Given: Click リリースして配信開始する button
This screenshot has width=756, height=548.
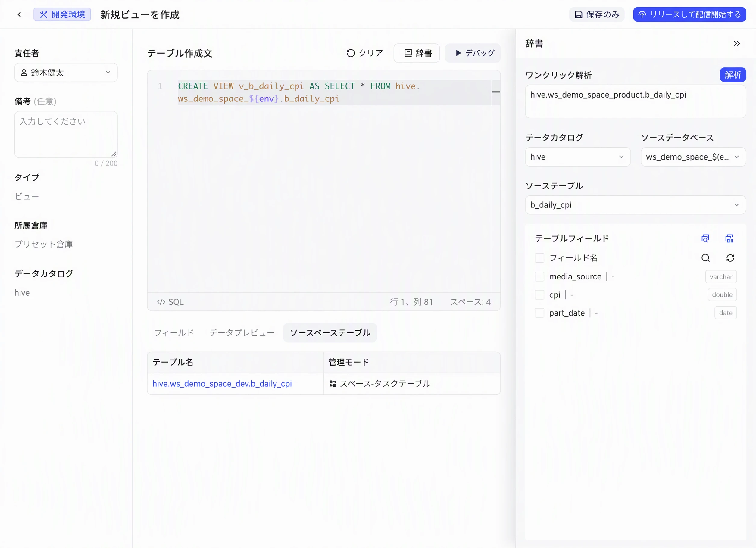Looking at the screenshot, I should 689,14.
